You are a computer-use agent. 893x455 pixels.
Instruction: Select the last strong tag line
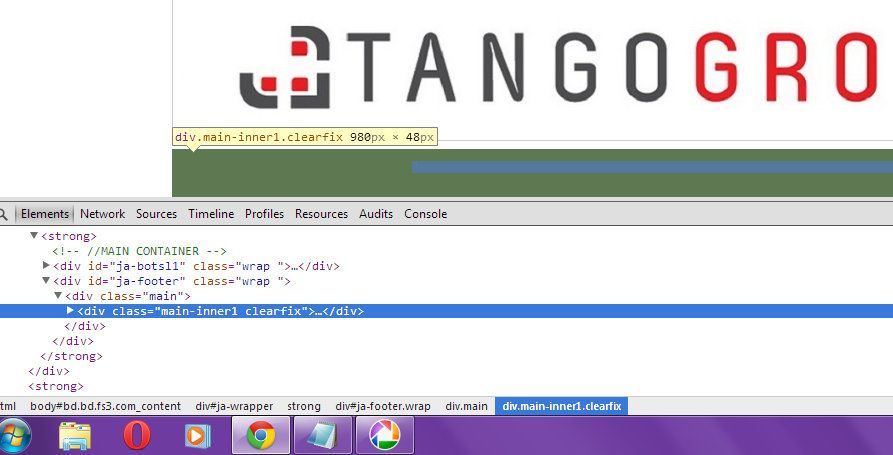point(56,387)
